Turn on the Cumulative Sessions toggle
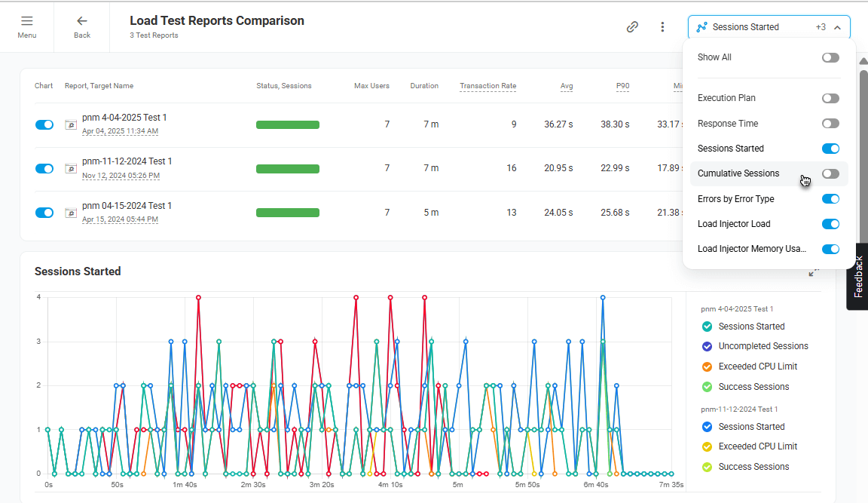 830,173
